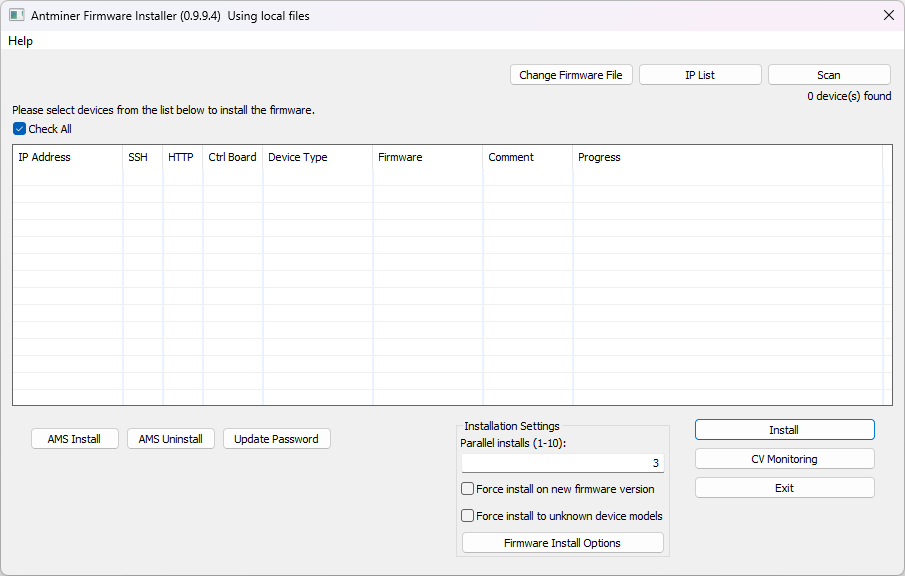The height and width of the screenshot is (576, 905).
Task: Close the Antminer Firmware Installer window
Action: click(x=889, y=16)
